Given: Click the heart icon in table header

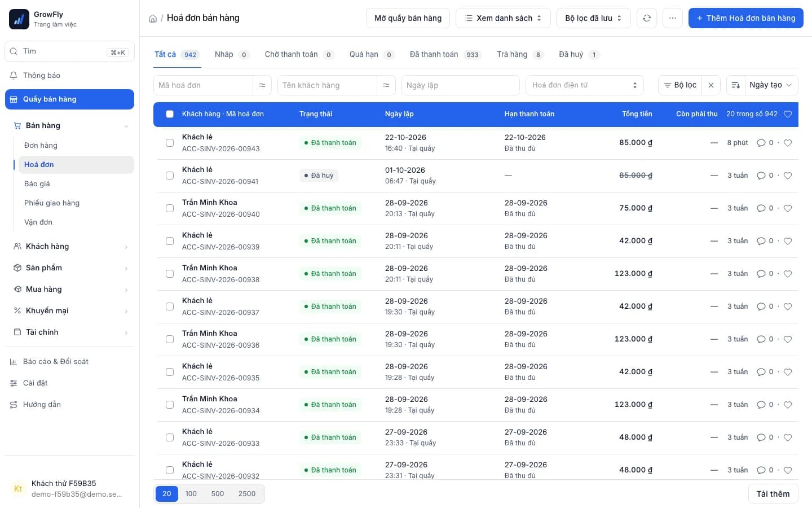Looking at the screenshot, I should click(x=788, y=114).
